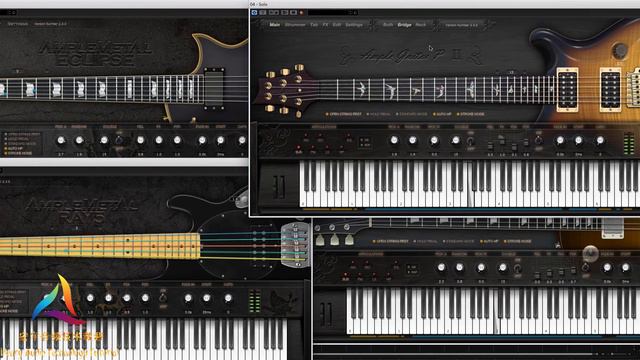The width and height of the screenshot is (640, 360).
Task: Click the first tuning peg in bottom-right guitar window
Action: point(320,240)
